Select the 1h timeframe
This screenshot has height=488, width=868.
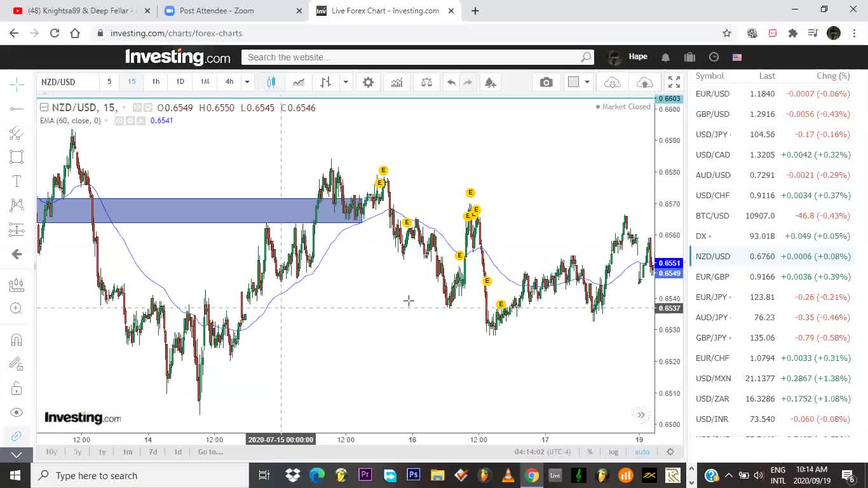click(x=156, y=81)
